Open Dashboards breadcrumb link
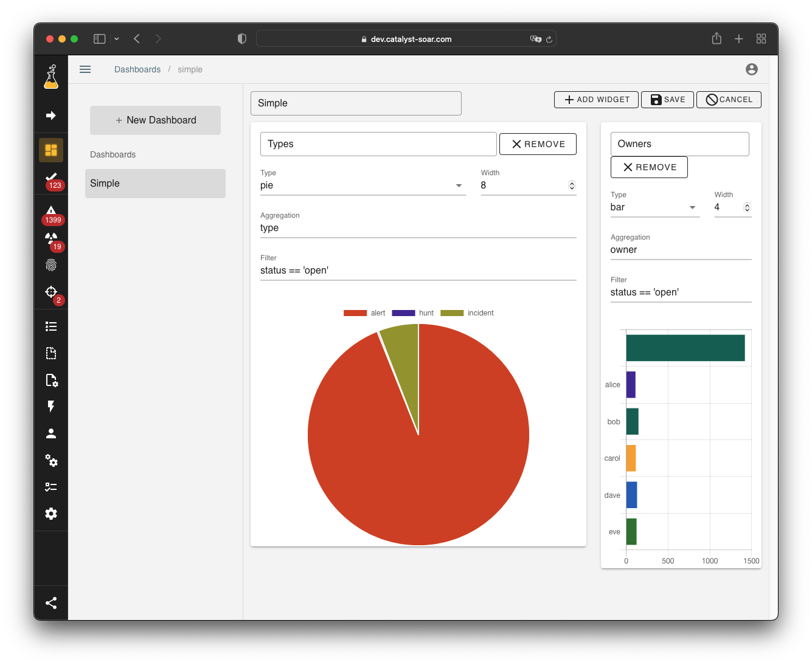 [x=137, y=69]
